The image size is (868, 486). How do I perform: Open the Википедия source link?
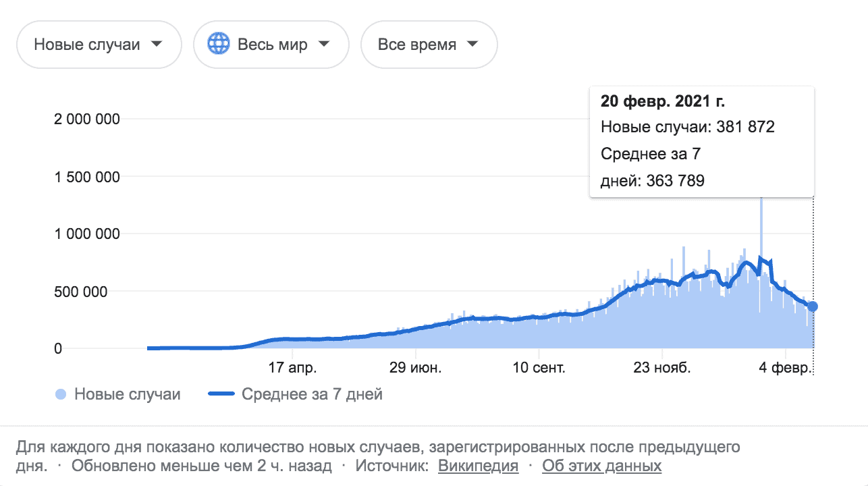478,466
